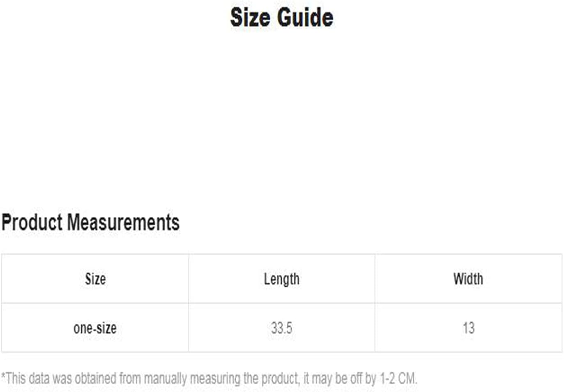
Task: Click the word Measurements in the heading
Action: (x=123, y=222)
